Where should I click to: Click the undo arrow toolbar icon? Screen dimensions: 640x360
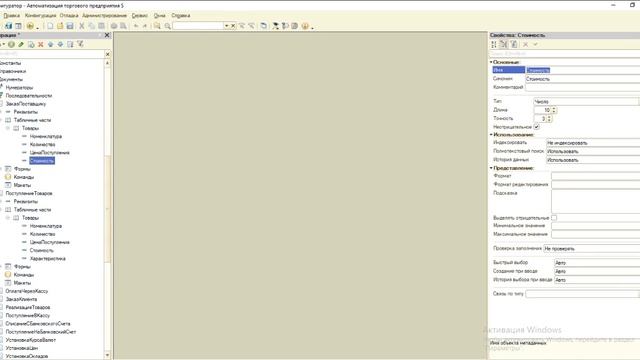click(x=136, y=26)
